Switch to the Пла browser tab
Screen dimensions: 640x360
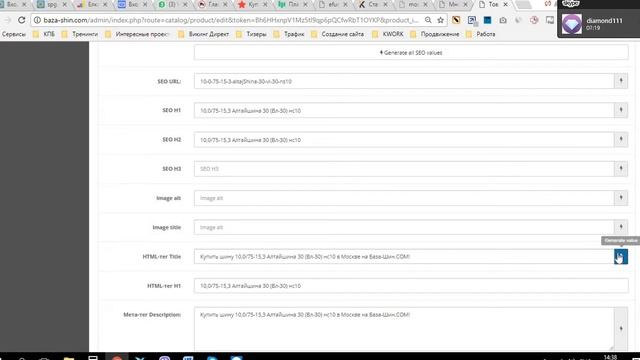pyautogui.click(x=292, y=4)
